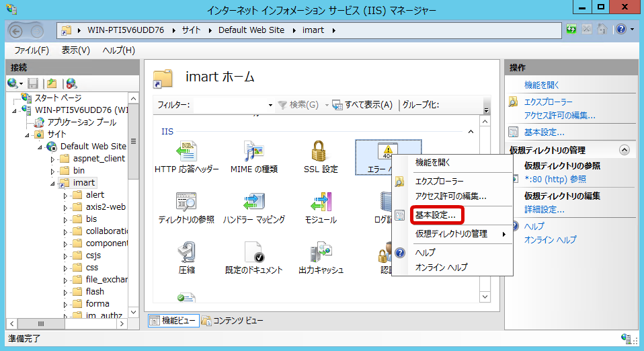Click scroll down arrow of feature view scrollbar
The image size is (644, 351).
485,297
